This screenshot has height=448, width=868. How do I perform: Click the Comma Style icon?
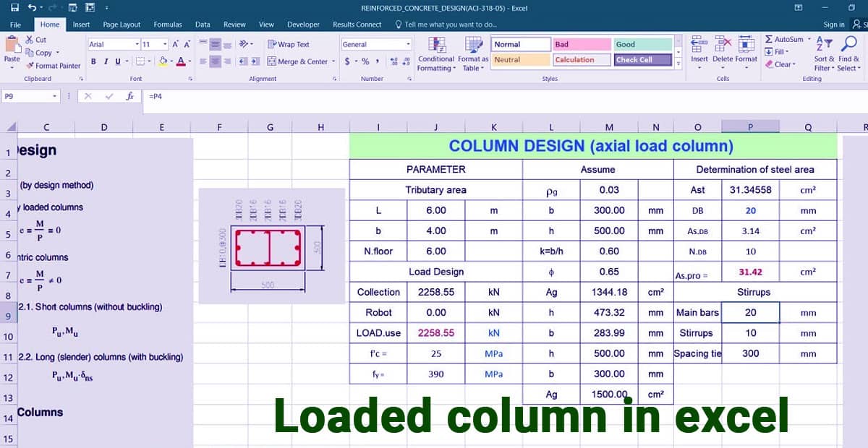(x=378, y=61)
